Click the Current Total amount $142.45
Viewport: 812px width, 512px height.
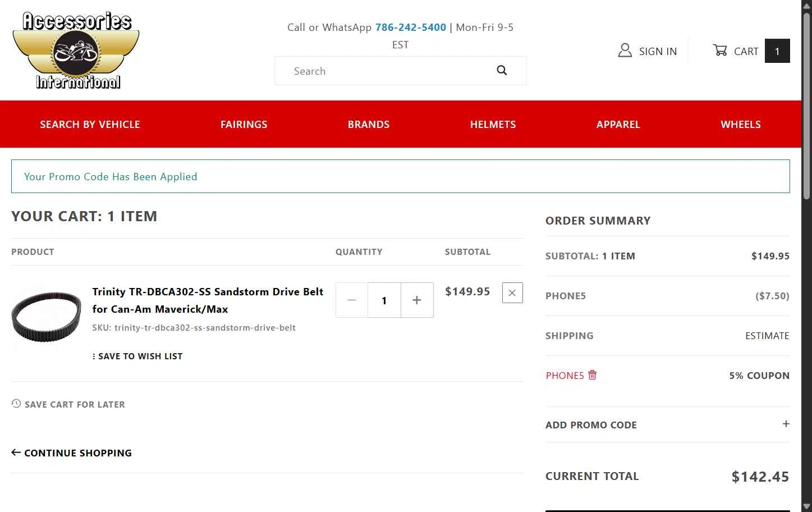pos(760,477)
